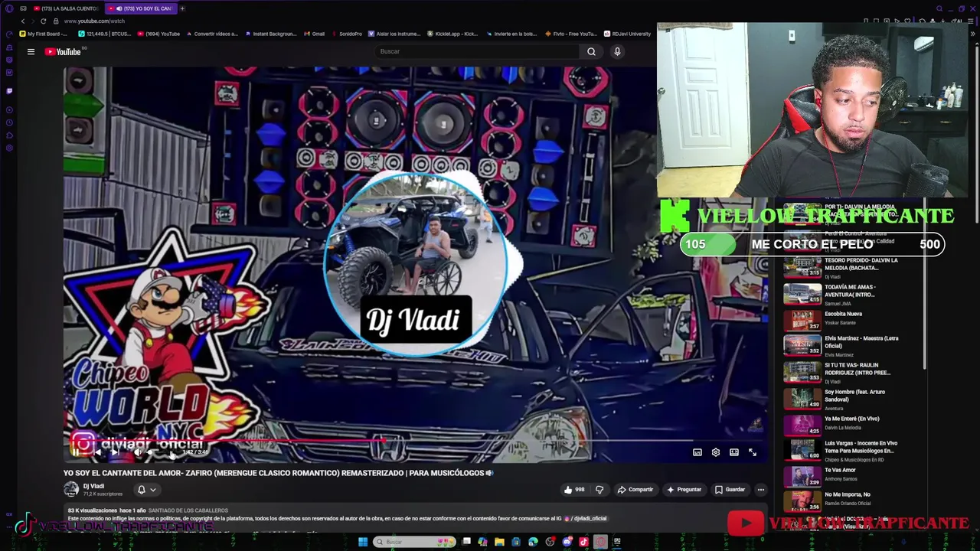Save the video with Guardar
Viewport: 980px width, 551px height.
pyautogui.click(x=730, y=490)
